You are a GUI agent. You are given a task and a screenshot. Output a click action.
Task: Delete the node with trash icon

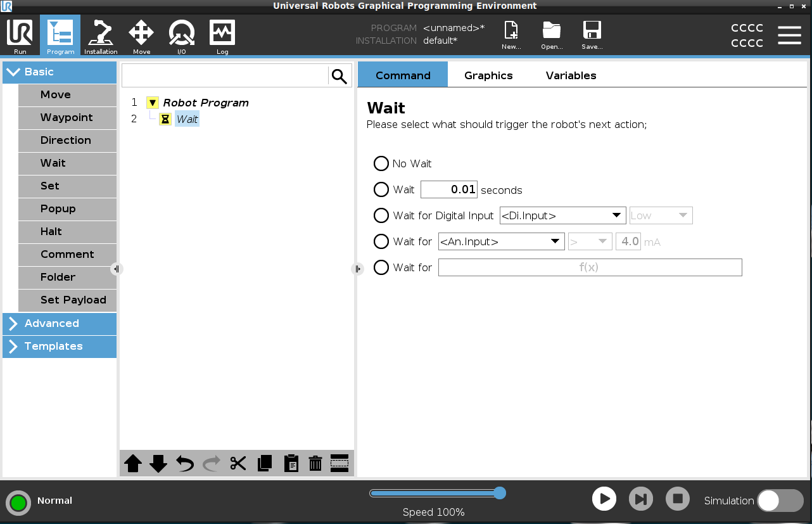coord(315,464)
